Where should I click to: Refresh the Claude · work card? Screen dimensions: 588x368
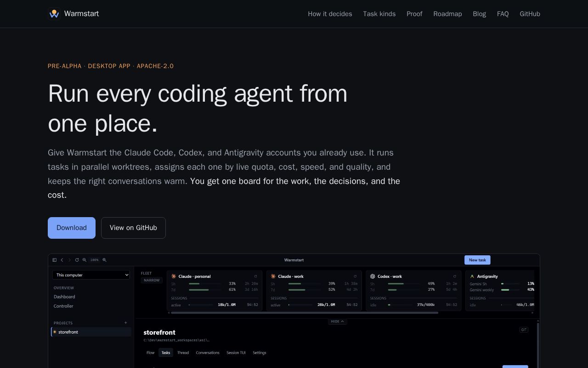tap(355, 276)
